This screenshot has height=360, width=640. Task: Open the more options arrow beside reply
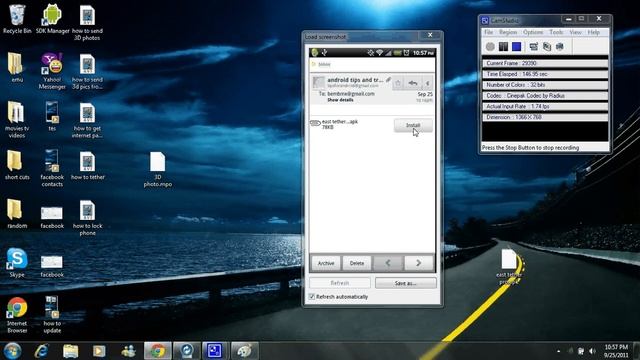(x=427, y=83)
